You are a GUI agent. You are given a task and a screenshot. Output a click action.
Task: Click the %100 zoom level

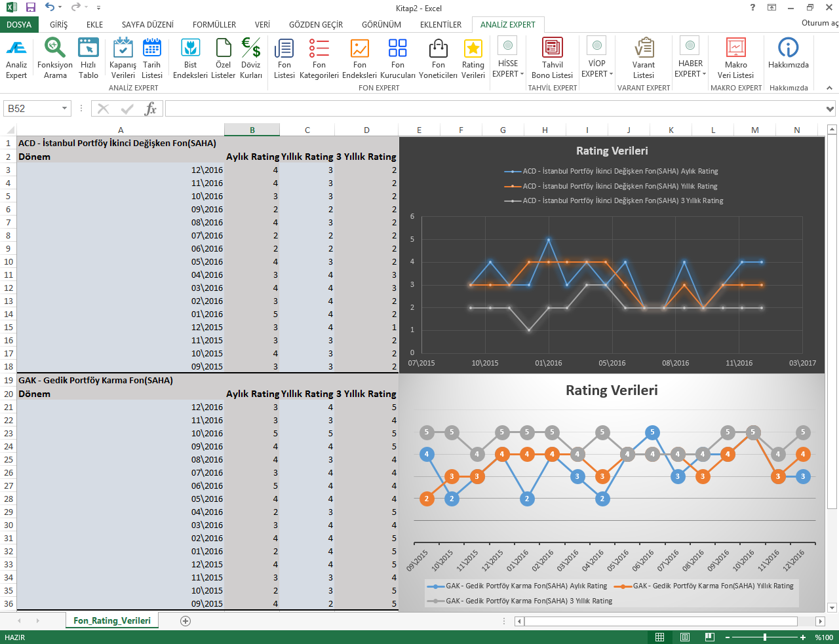[824, 637]
